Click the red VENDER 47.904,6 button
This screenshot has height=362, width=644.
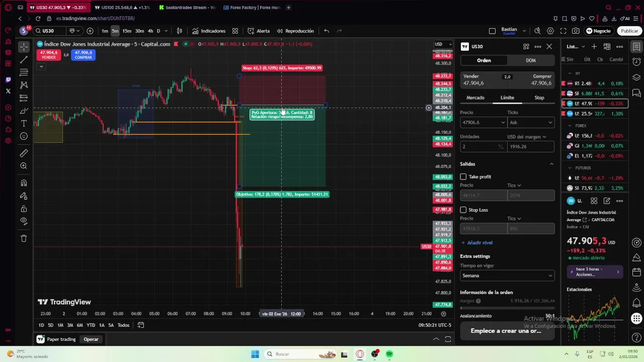(x=49, y=55)
